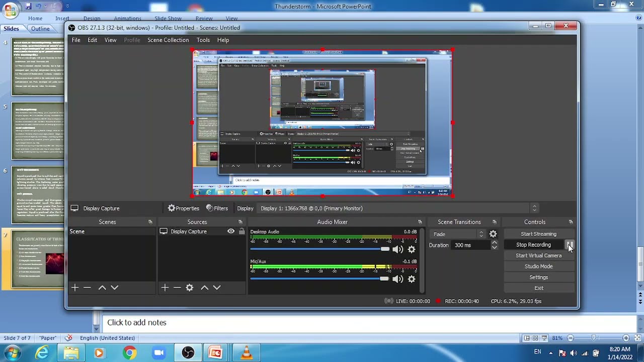Adjust Desktop Audio volume slider
Image resolution: width=644 pixels, height=362 pixels.
320,249
